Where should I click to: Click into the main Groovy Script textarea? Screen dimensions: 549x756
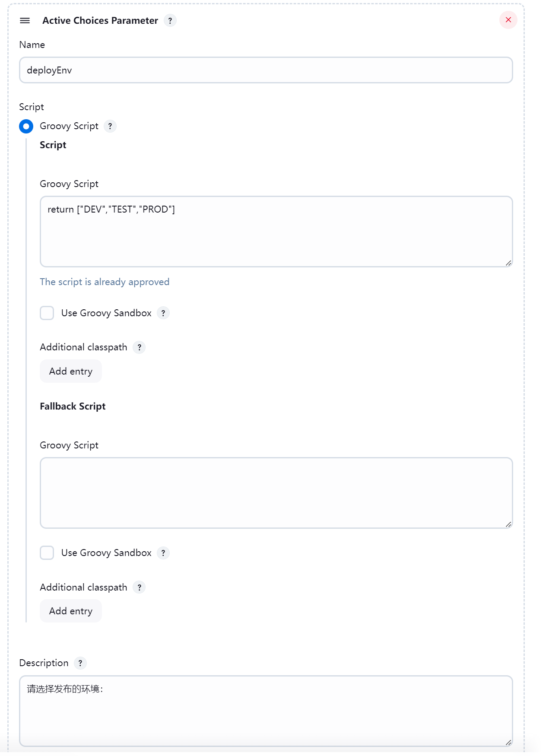tap(276, 232)
